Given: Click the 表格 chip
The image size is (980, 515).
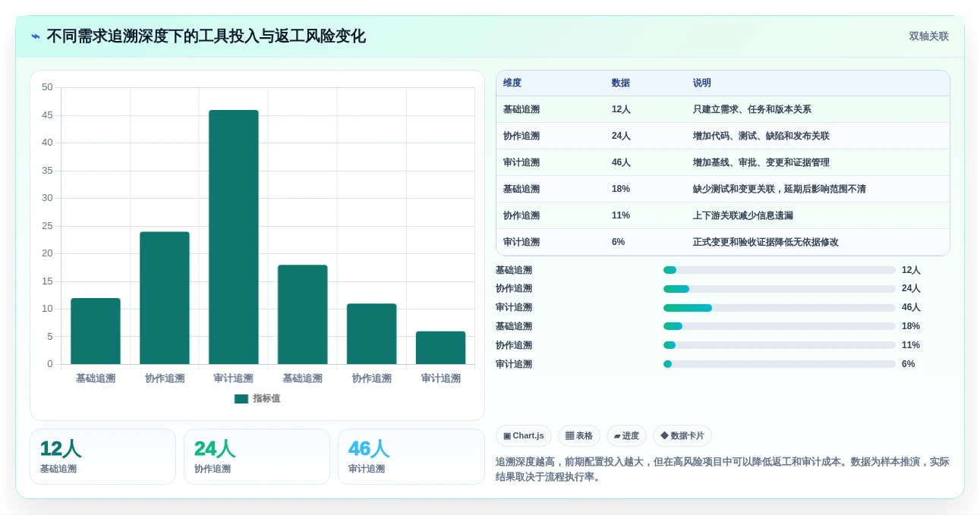Looking at the screenshot, I should coord(579,436).
